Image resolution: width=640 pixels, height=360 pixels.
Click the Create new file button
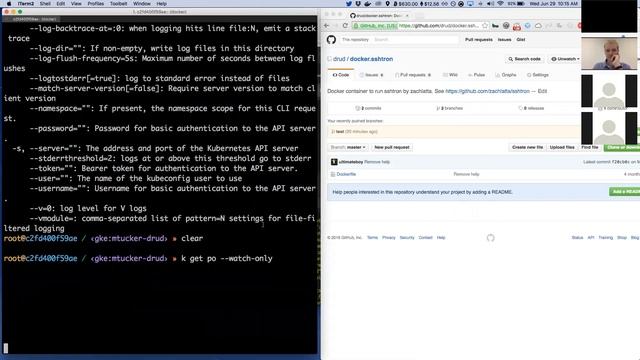click(527, 147)
